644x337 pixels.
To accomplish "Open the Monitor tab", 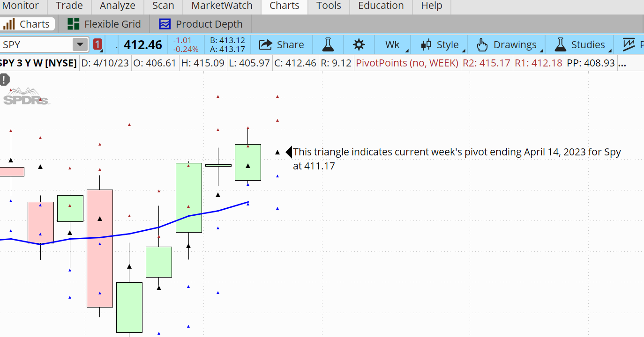I will (x=20, y=6).
